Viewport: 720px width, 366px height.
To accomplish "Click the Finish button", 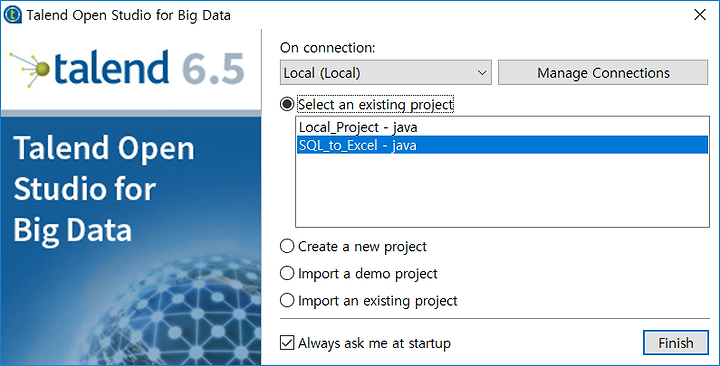I will point(675,343).
